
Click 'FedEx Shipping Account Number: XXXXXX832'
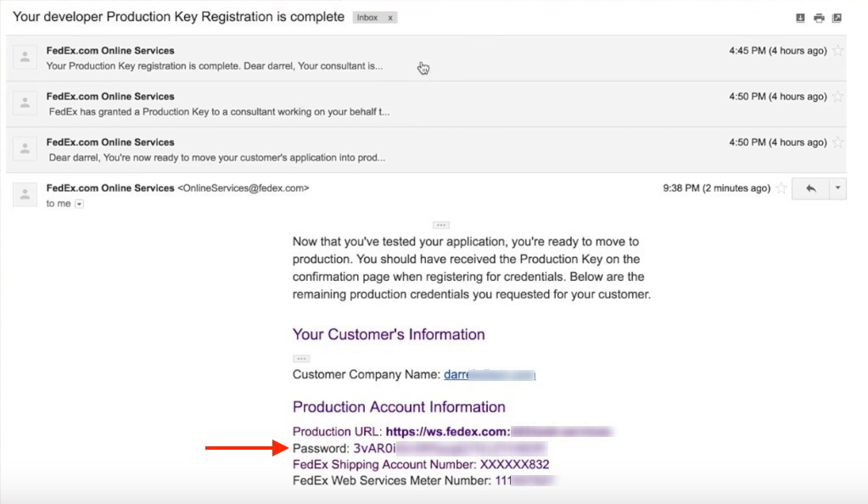[x=421, y=464]
